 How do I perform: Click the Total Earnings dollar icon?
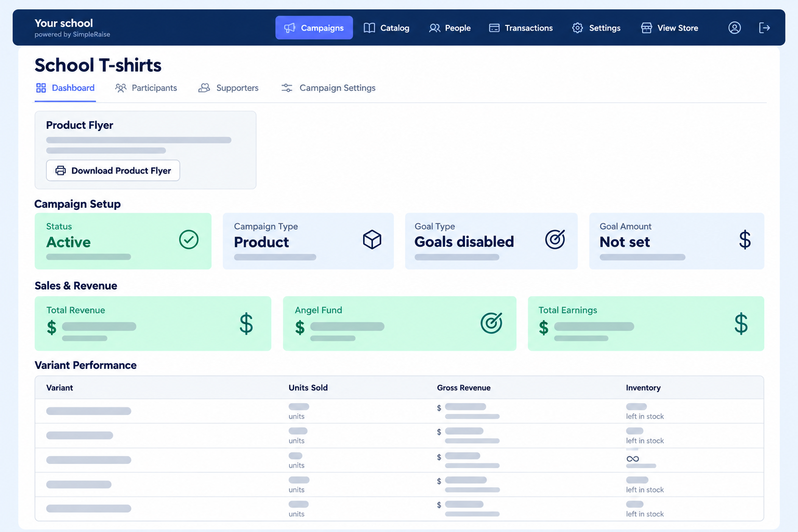pyautogui.click(x=741, y=324)
